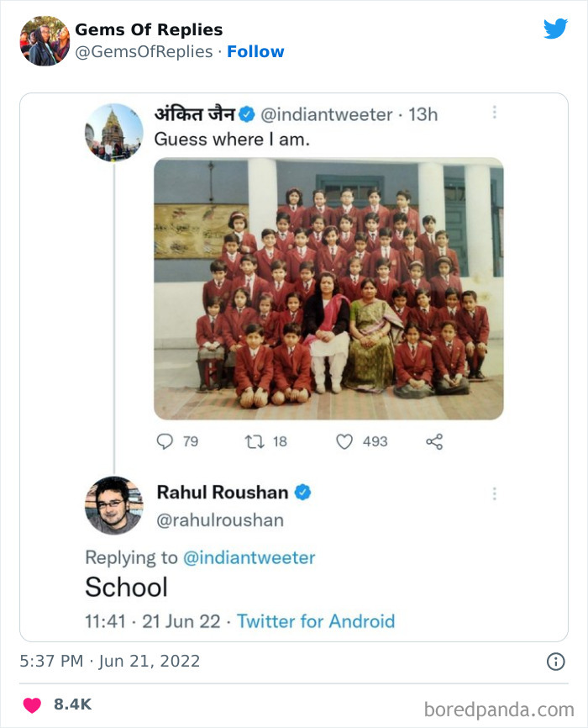Viewport: 588px width, 728px height.
Task: Click Rahul Roushan's profile picture
Action: click(x=113, y=504)
